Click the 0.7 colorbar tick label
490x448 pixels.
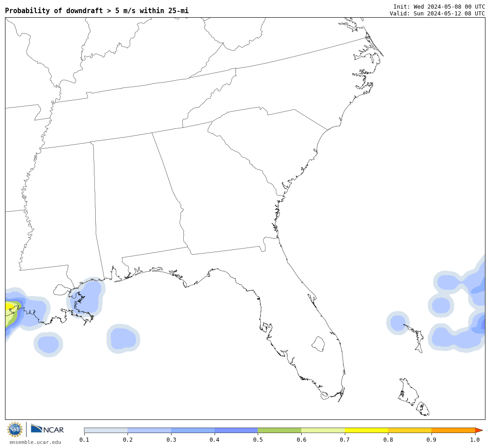345,440
